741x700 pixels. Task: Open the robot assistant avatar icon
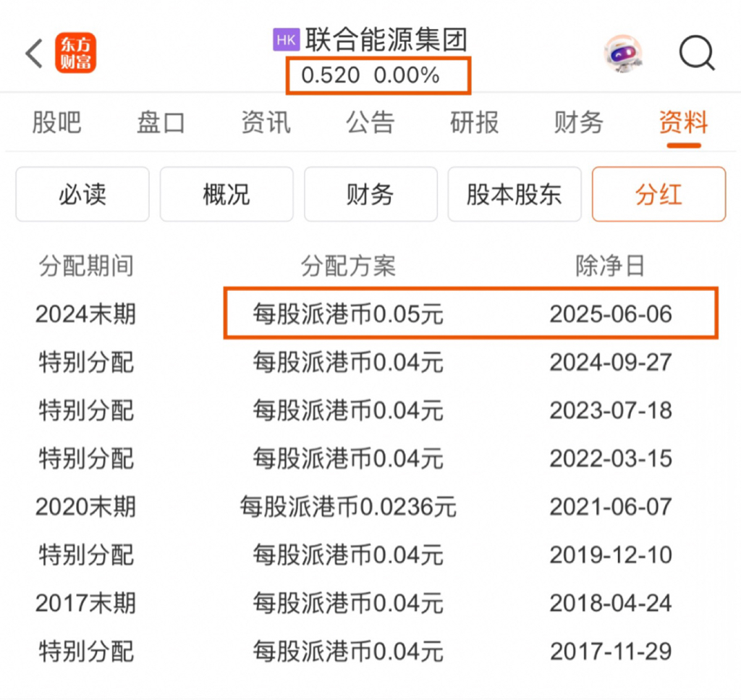623,54
